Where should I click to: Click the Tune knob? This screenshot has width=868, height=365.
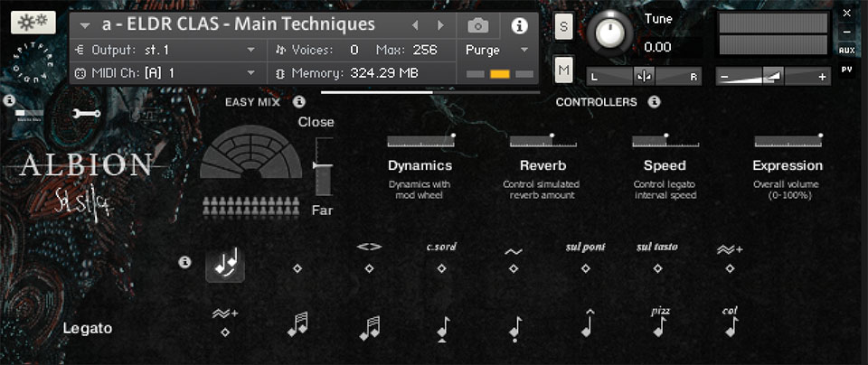(609, 33)
